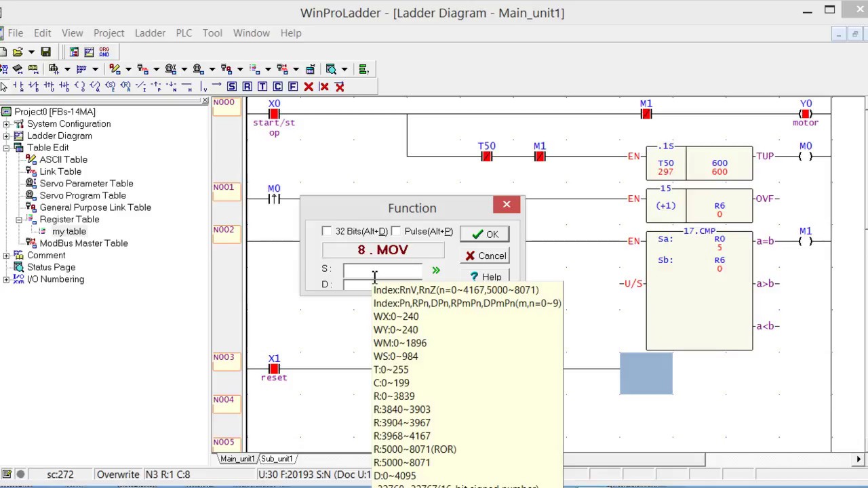868x488 pixels.
Task: Insert a function with boxed F icon
Action: tap(293, 86)
